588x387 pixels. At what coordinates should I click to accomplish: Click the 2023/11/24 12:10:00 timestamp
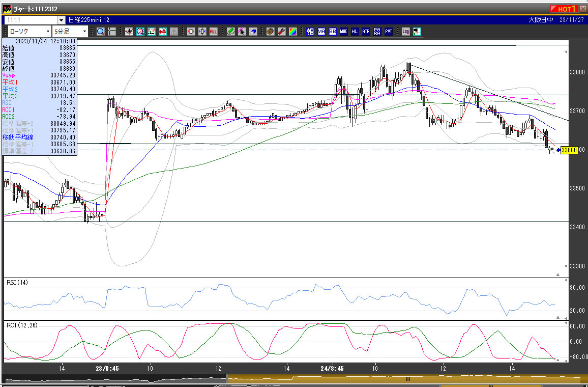click(x=45, y=41)
